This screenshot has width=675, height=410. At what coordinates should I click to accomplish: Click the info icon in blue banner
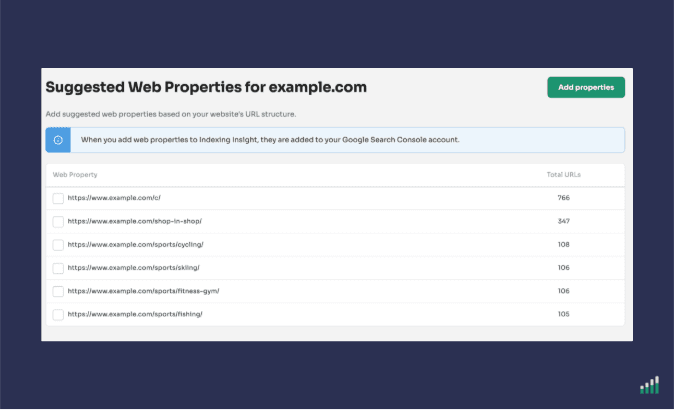58,139
